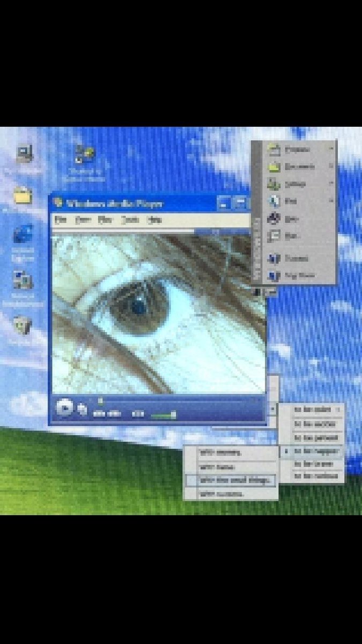
Task: Open the yellow folder desktop icon
Action: pos(23,195)
